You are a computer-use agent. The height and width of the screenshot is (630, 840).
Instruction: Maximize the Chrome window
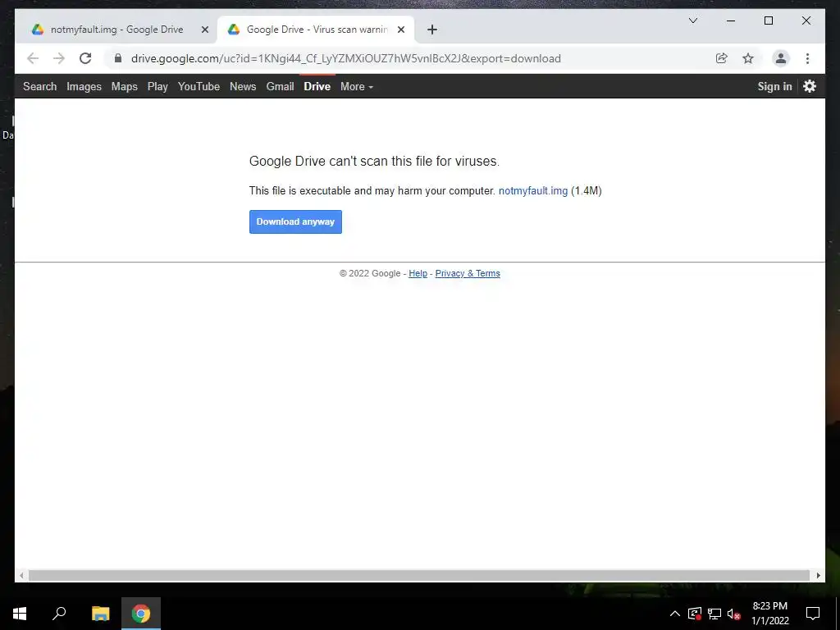pyautogui.click(x=768, y=21)
